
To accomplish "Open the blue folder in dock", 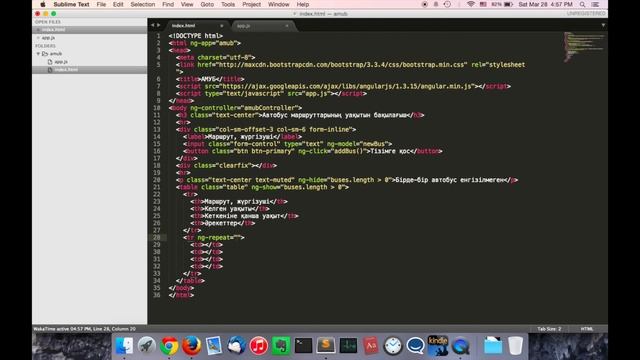I will coord(493,346).
